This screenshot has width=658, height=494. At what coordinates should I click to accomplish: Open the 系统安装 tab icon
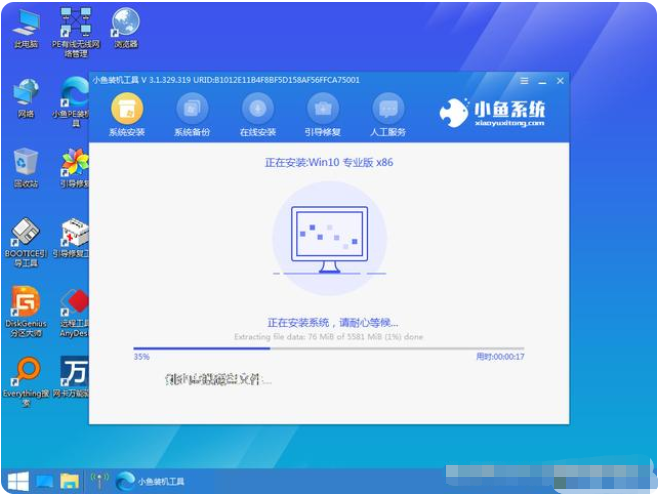[127, 109]
